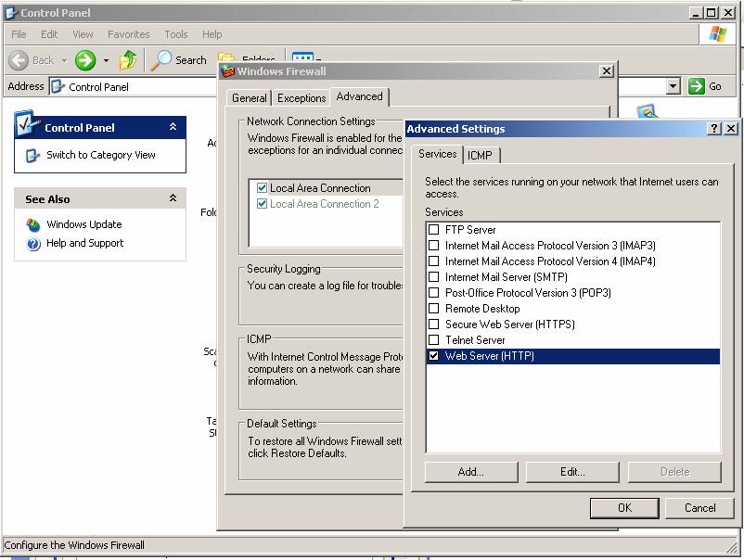Click the help question mark in Advanced Settings

(713, 129)
